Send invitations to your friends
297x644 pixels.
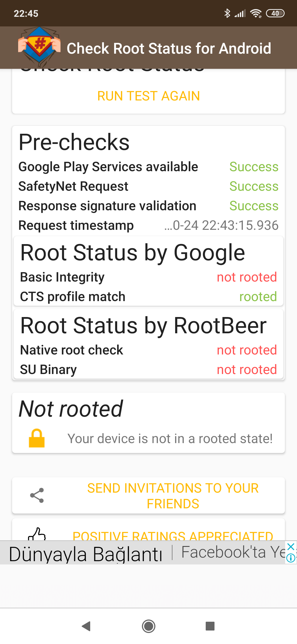click(173, 496)
